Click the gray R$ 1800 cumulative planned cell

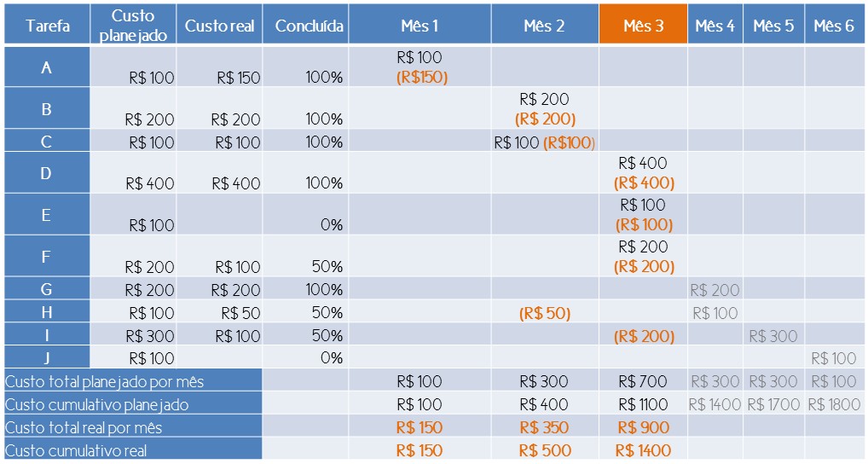tap(834, 404)
